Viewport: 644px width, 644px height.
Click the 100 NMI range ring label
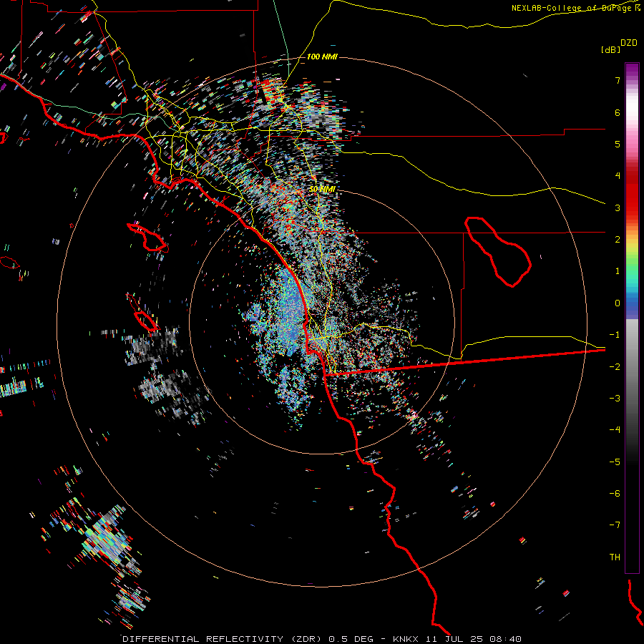point(322,57)
